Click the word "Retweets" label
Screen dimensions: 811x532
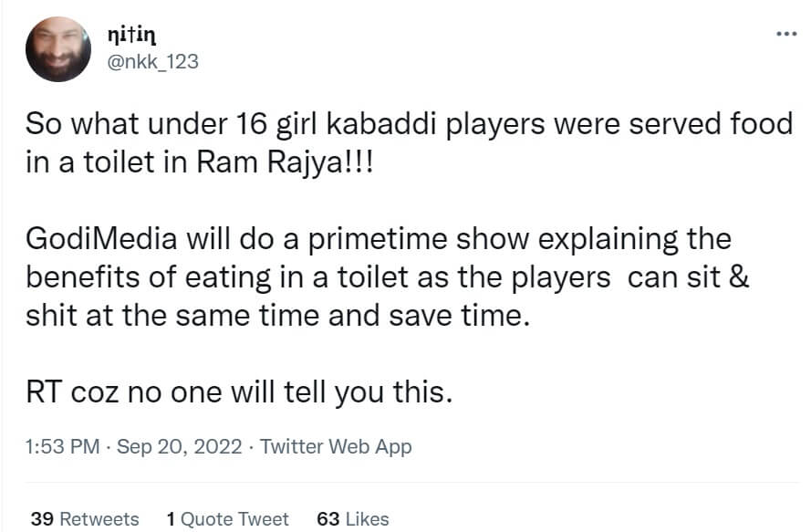(x=99, y=518)
